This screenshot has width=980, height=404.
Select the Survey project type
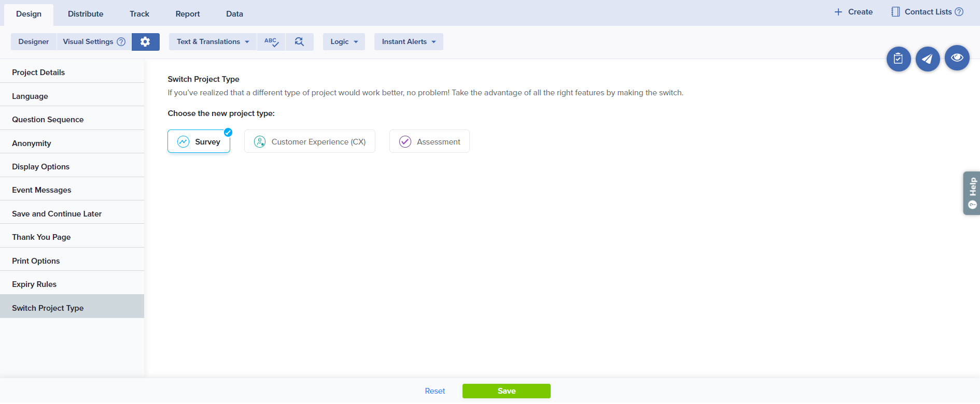click(199, 141)
